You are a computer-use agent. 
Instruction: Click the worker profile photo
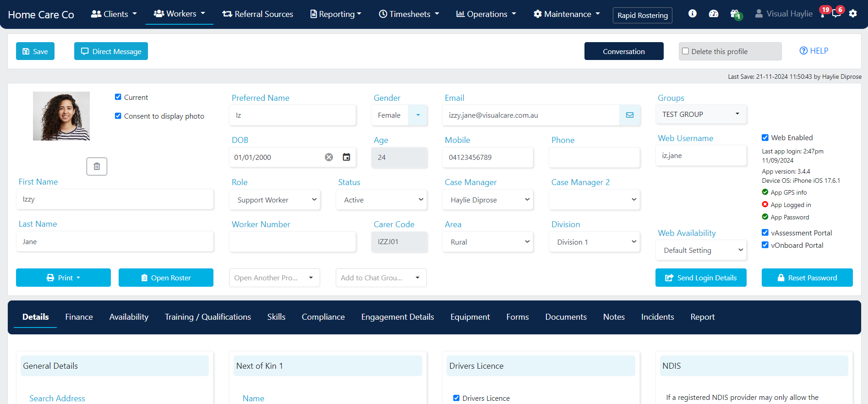[61, 116]
